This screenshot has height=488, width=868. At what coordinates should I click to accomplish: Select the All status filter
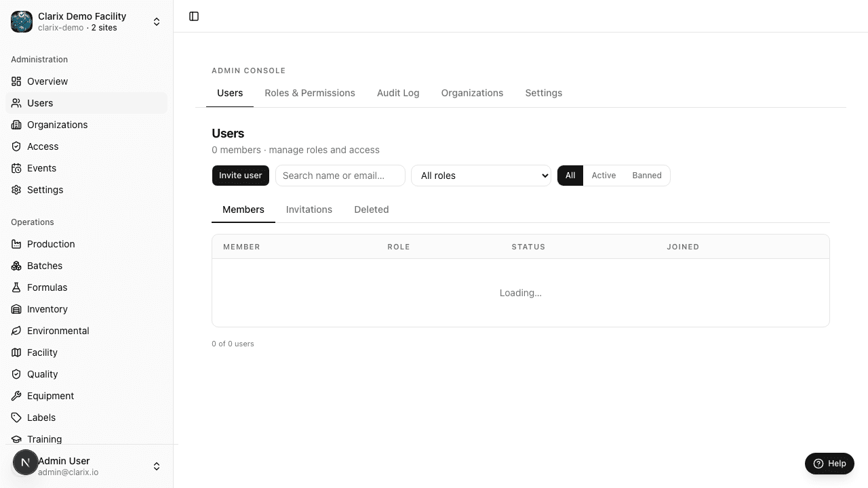pos(570,176)
